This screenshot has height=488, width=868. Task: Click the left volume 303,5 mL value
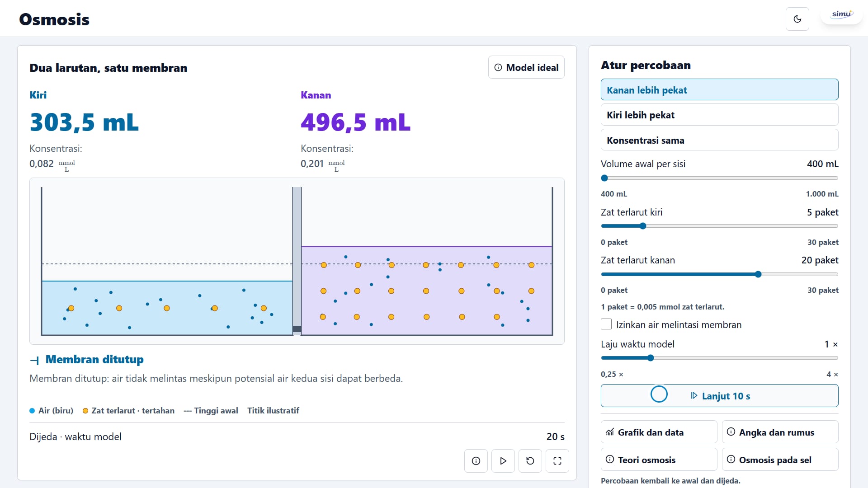click(84, 122)
